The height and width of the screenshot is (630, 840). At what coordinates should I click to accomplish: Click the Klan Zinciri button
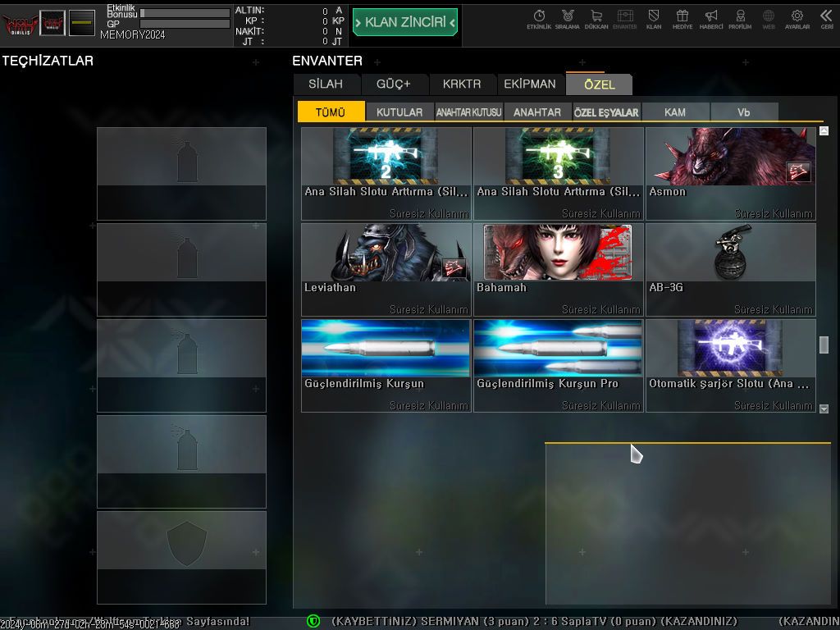click(x=405, y=22)
